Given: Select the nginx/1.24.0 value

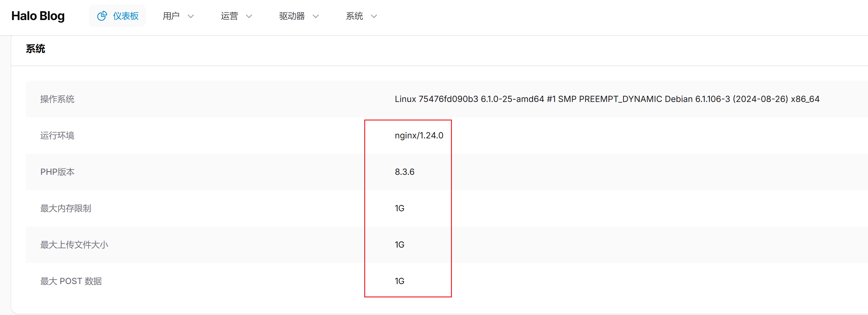Looking at the screenshot, I should point(419,136).
